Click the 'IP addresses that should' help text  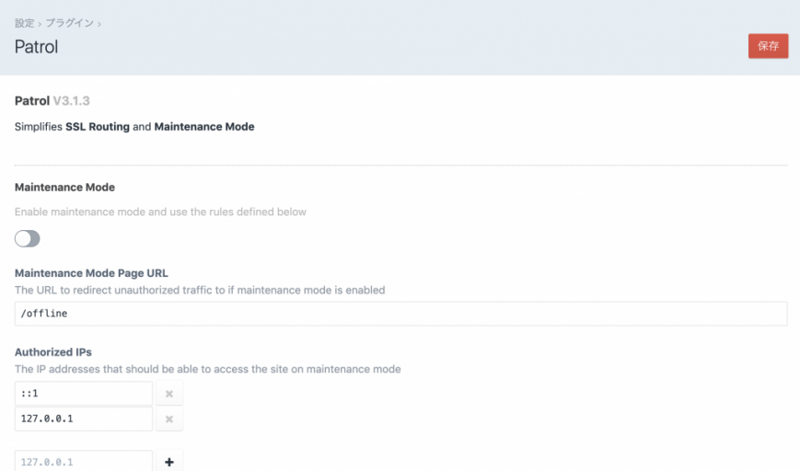tap(207, 369)
